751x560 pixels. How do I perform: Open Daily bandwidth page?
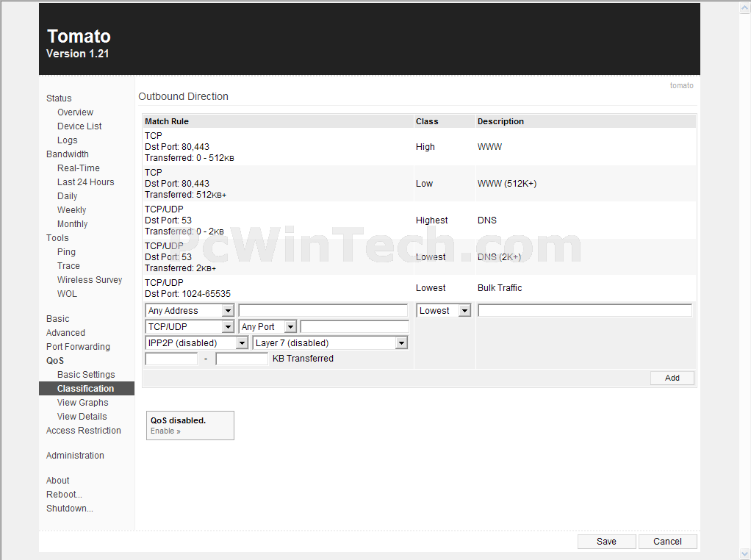tap(67, 196)
